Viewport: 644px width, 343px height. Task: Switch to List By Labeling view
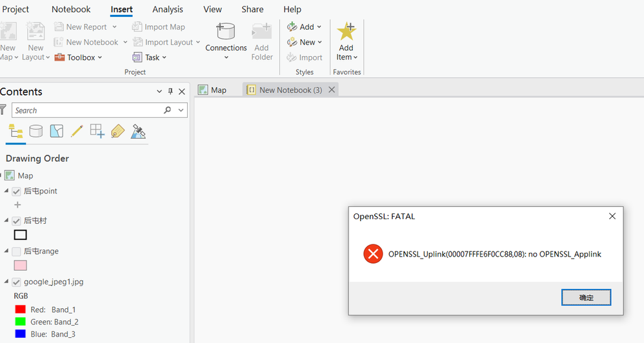118,132
